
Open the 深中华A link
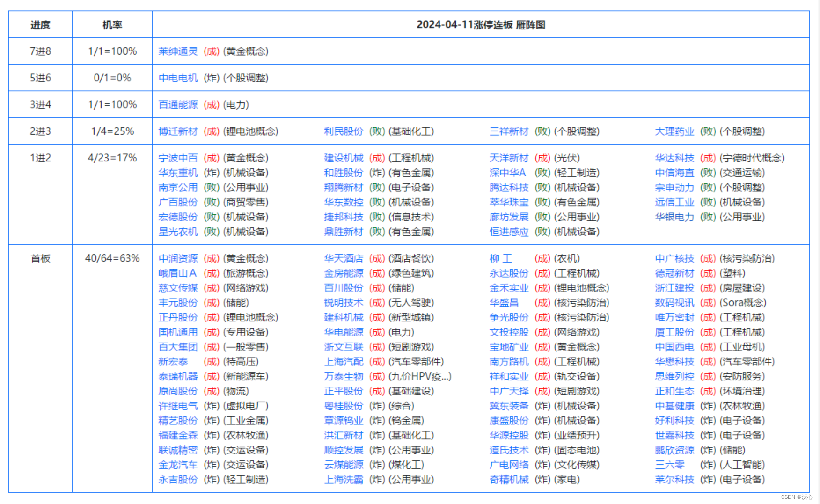tap(508, 173)
